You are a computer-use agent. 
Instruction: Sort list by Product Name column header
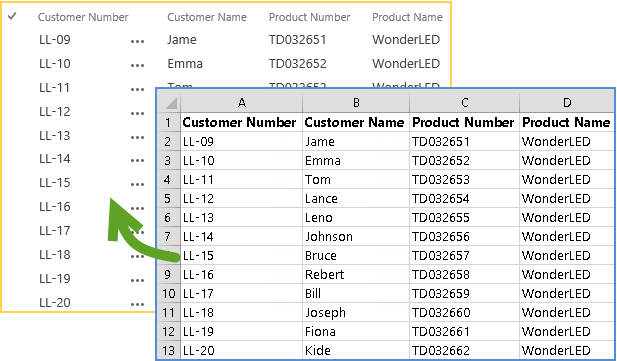click(x=407, y=17)
